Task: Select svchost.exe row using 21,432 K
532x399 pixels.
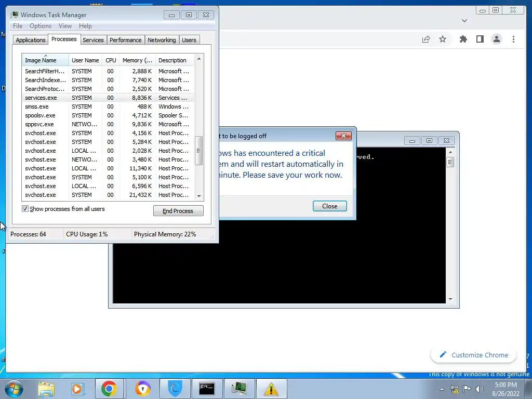Action: point(108,195)
